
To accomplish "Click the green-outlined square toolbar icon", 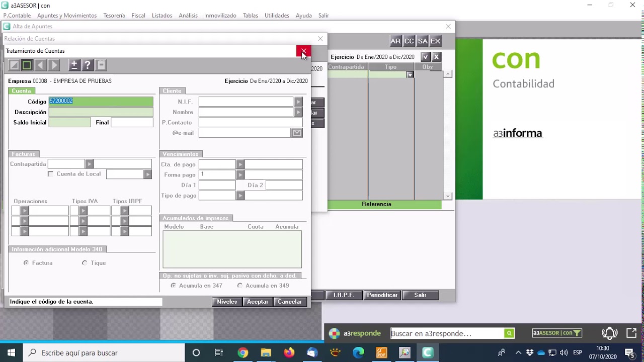I will 27,65.
